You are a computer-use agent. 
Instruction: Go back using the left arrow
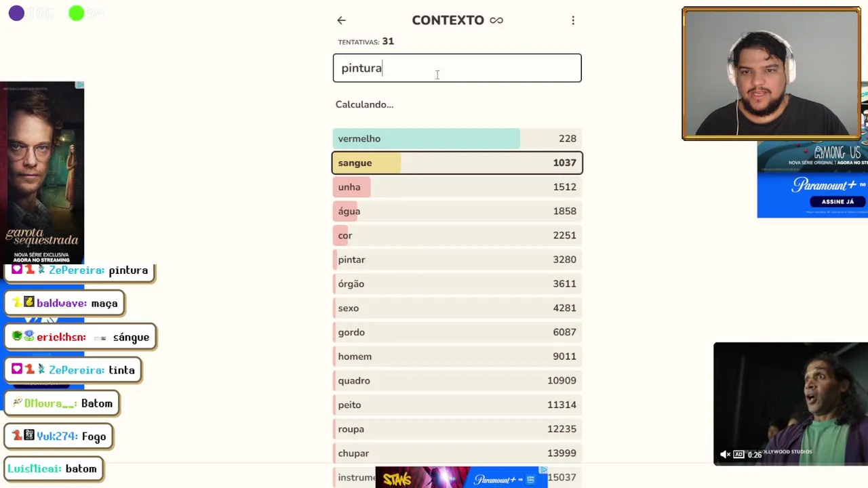[x=341, y=20]
